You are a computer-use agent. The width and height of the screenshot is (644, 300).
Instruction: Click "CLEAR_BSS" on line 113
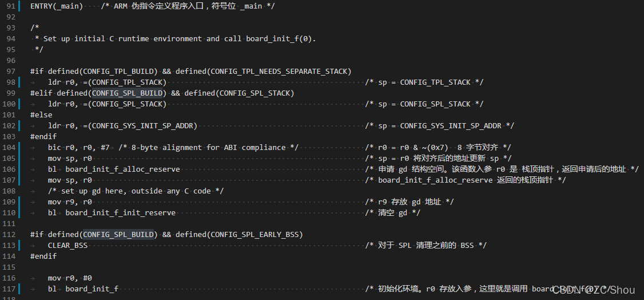pos(67,246)
